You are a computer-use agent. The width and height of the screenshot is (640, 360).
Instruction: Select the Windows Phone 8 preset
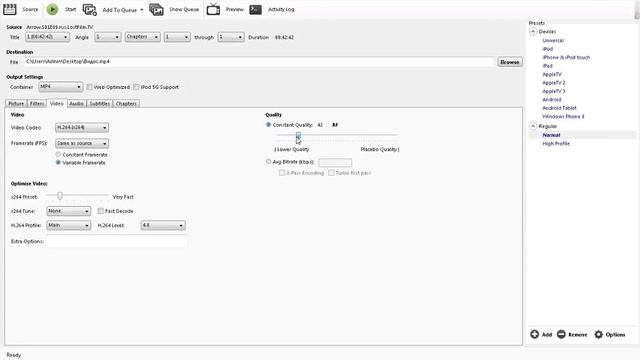563,116
